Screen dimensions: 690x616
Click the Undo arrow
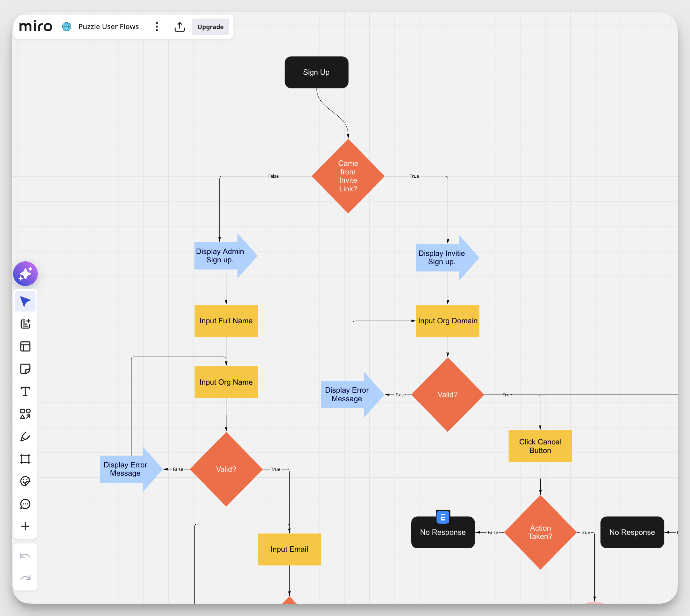coord(25,555)
